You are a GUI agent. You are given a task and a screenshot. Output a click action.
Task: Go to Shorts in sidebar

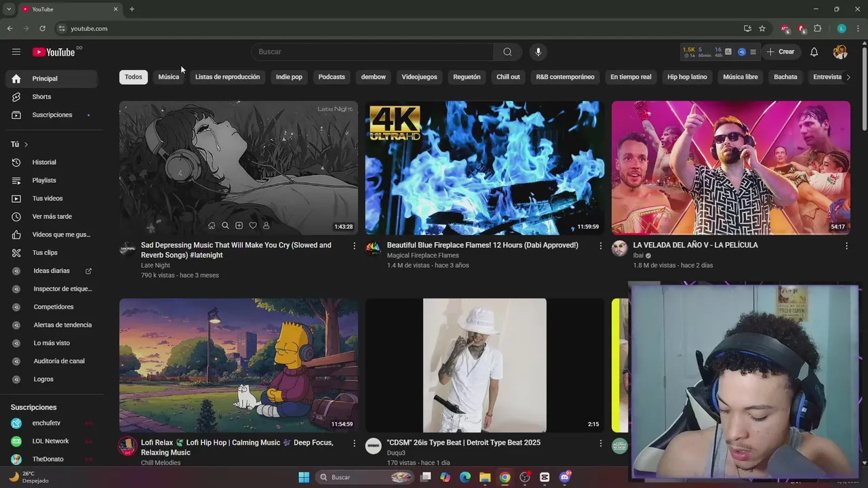coord(52,97)
